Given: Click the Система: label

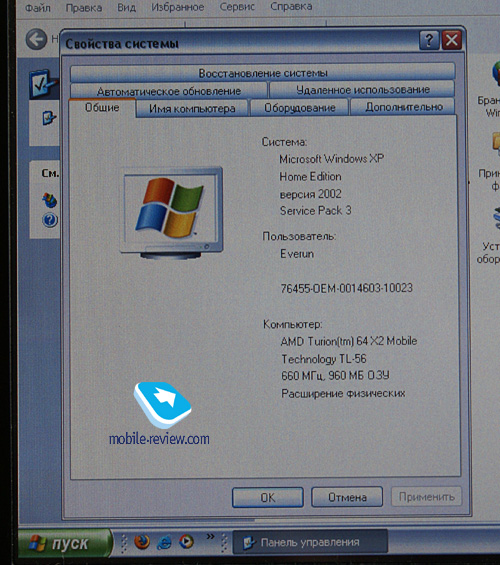Looking at the screenshot, I should pos(284,142).
